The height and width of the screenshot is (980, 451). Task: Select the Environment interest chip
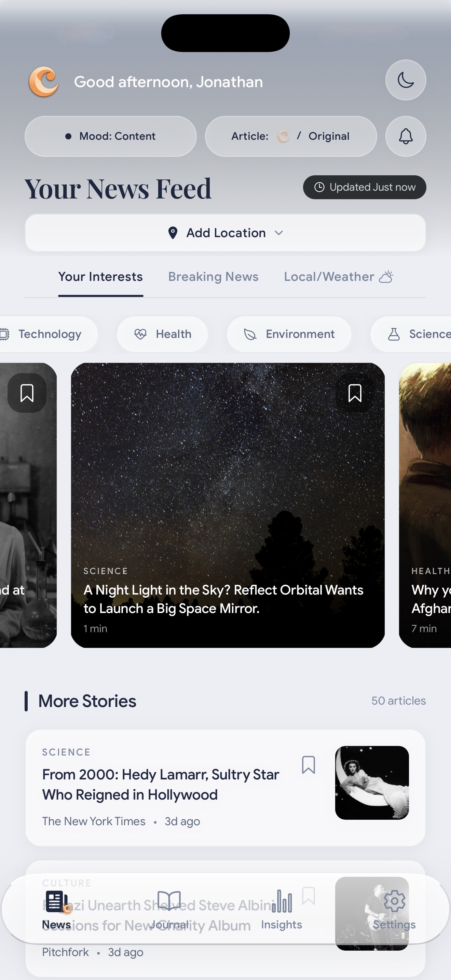[289, 334]
